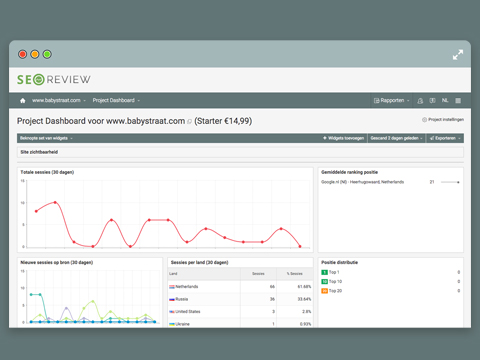Click the Gescand 2 dagen geleden button
This screenshot has height=360, width=480.
tap(396, 138)
